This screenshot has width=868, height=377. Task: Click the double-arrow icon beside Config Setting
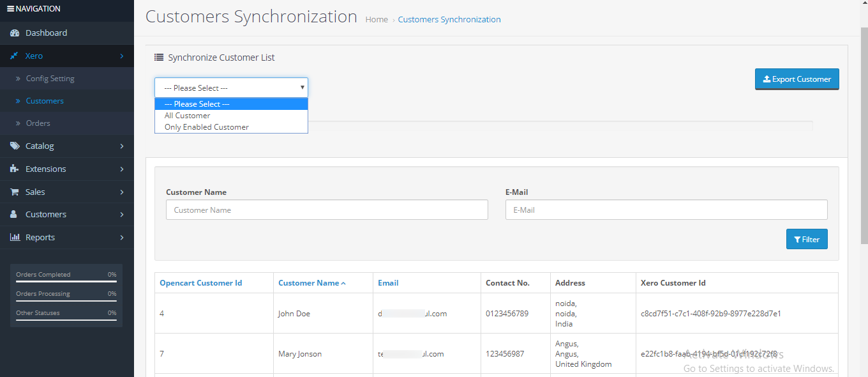(x=19, y=79)
